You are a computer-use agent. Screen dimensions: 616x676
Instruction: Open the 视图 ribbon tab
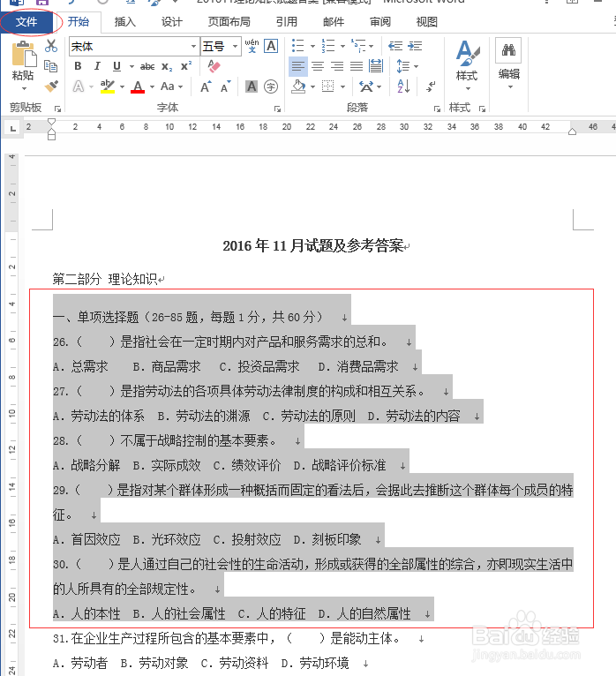tap(427, 21)
